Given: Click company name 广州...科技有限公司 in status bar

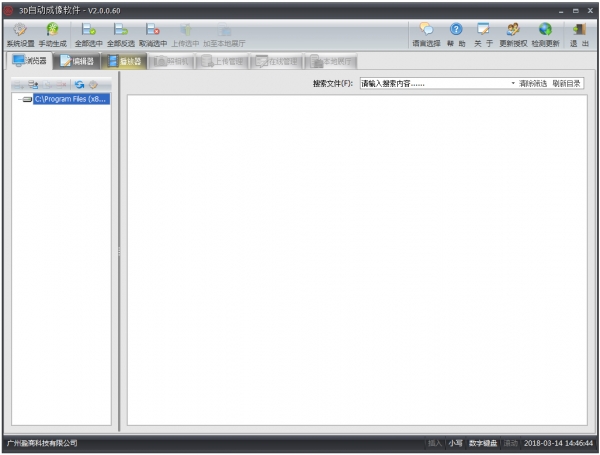Looking at the screenshot, I should coord(42,443).
